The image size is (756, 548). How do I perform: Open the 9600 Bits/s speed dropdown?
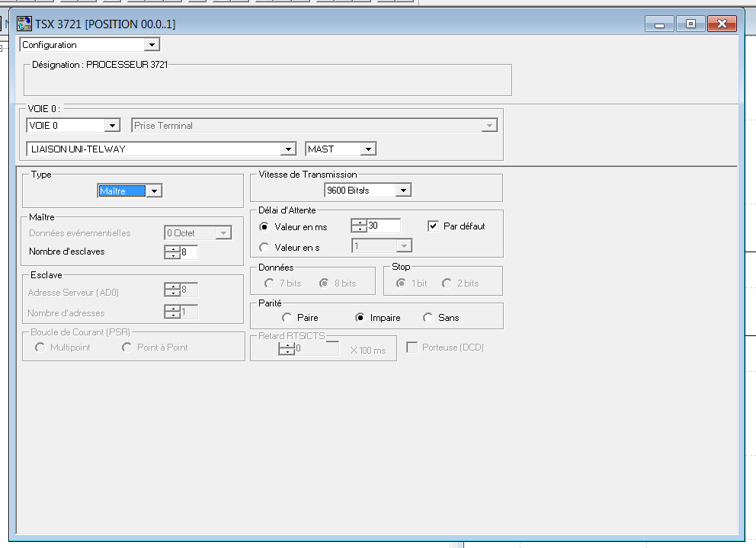403,190
